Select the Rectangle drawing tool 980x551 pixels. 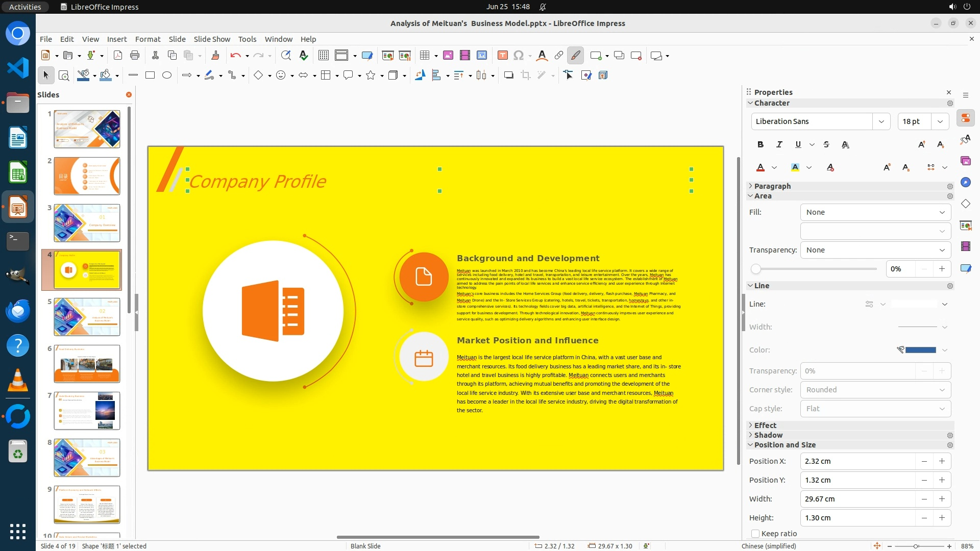tap(150, 76)
